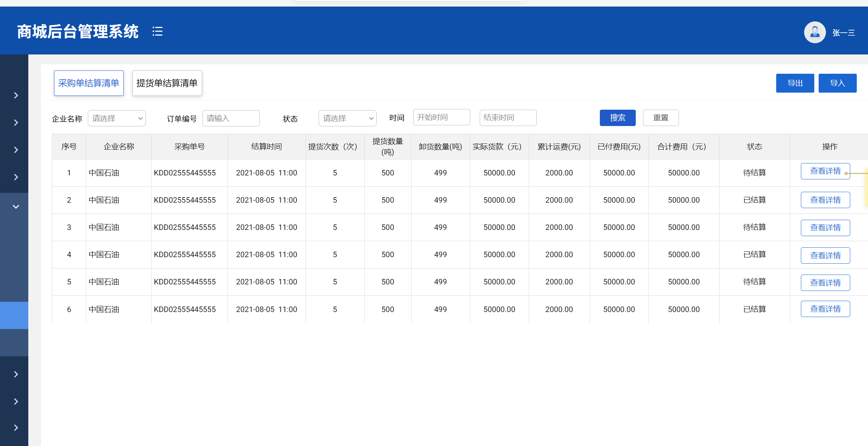Expand the second-to-last sidebar chevron item
The image size is (868, 446).
(x=16, y=401)
